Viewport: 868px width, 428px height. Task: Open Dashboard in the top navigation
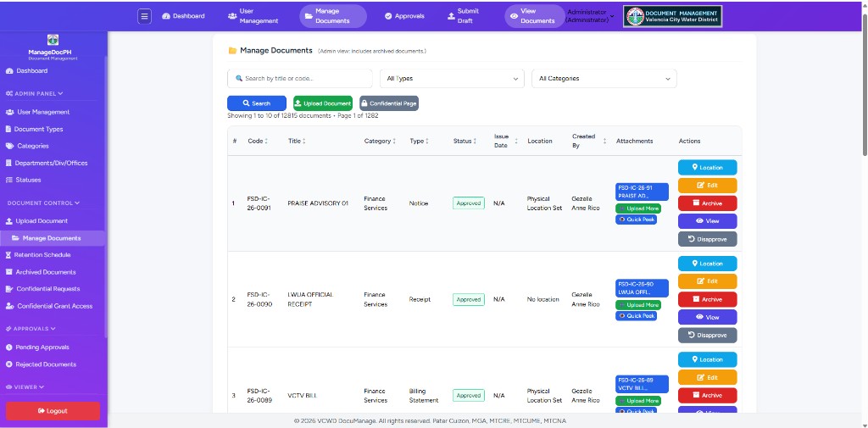point(183,16)
